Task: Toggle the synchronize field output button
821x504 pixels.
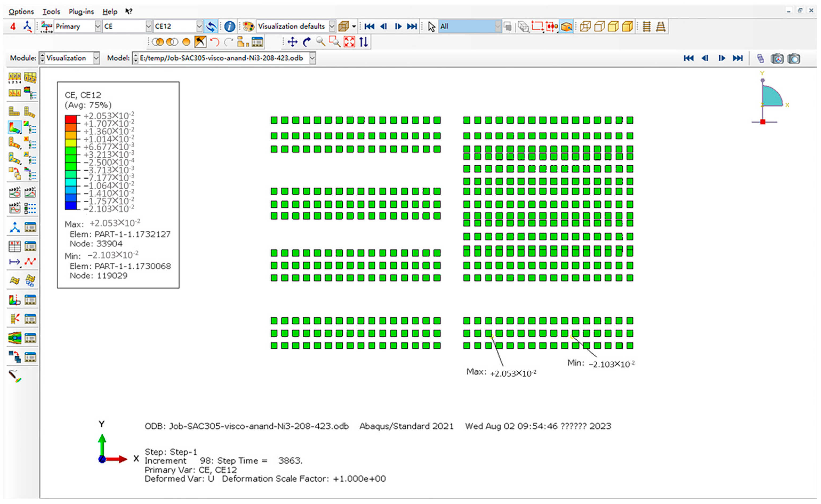Action: point(211,26)
